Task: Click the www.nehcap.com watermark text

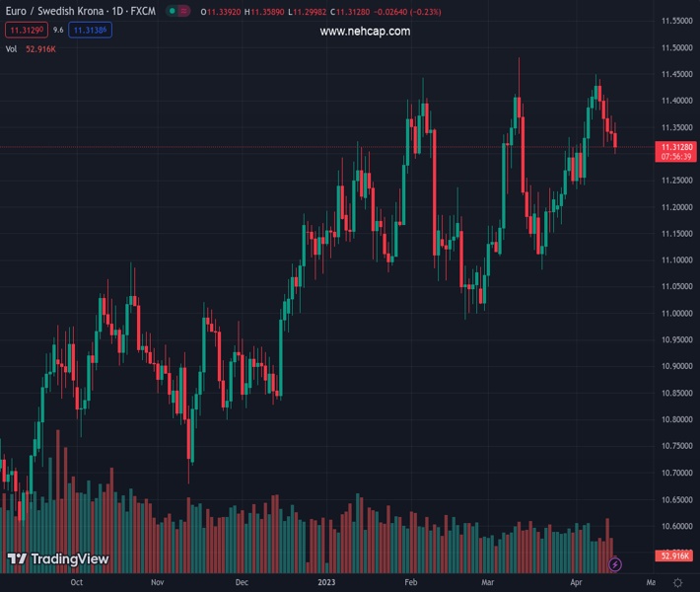Action: coord(365,32)
